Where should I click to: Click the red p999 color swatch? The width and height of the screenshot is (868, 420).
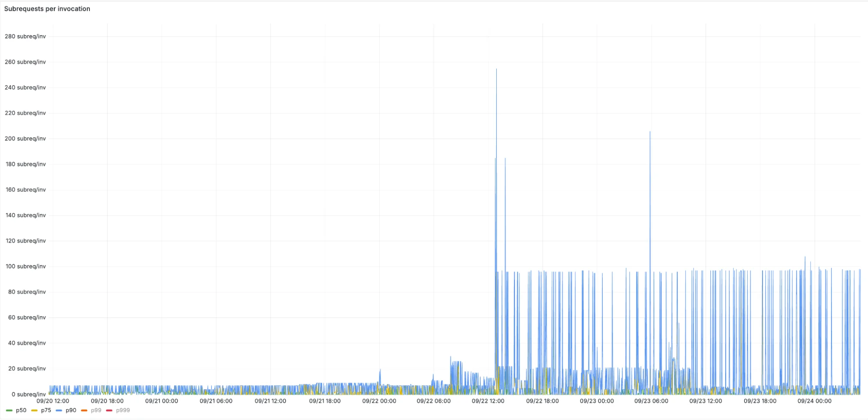pyautogui.click(x=109, y=410)
